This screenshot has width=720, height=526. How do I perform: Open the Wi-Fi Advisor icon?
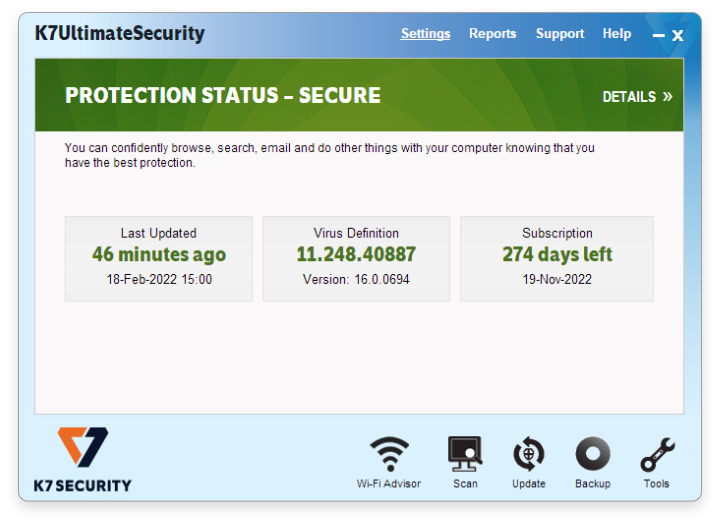389,453
